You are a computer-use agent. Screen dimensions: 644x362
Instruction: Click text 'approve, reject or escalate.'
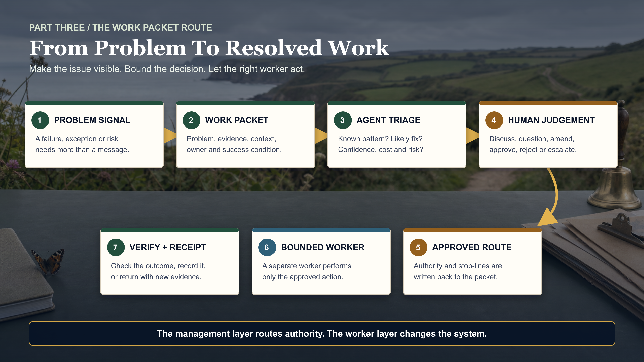533,150
